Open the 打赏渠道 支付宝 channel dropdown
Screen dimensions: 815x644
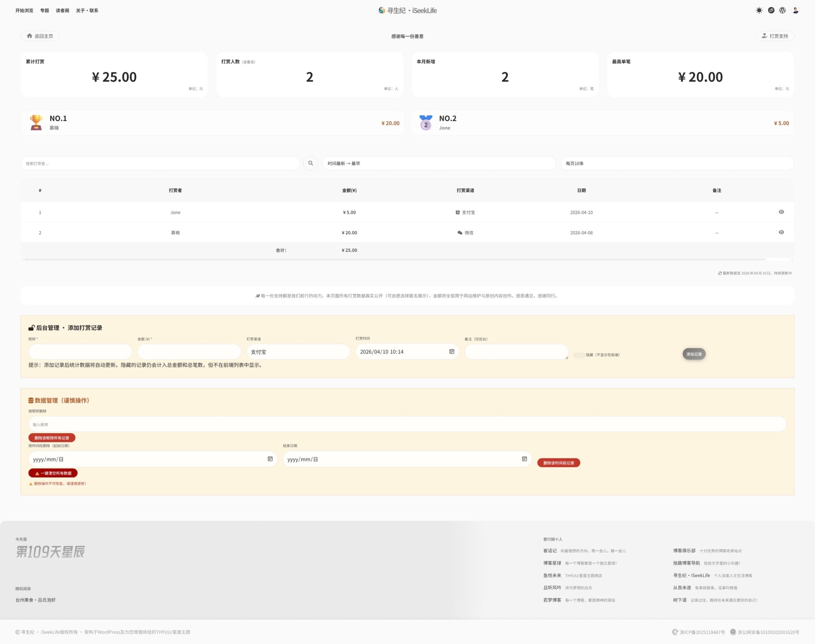coord(298,352)
